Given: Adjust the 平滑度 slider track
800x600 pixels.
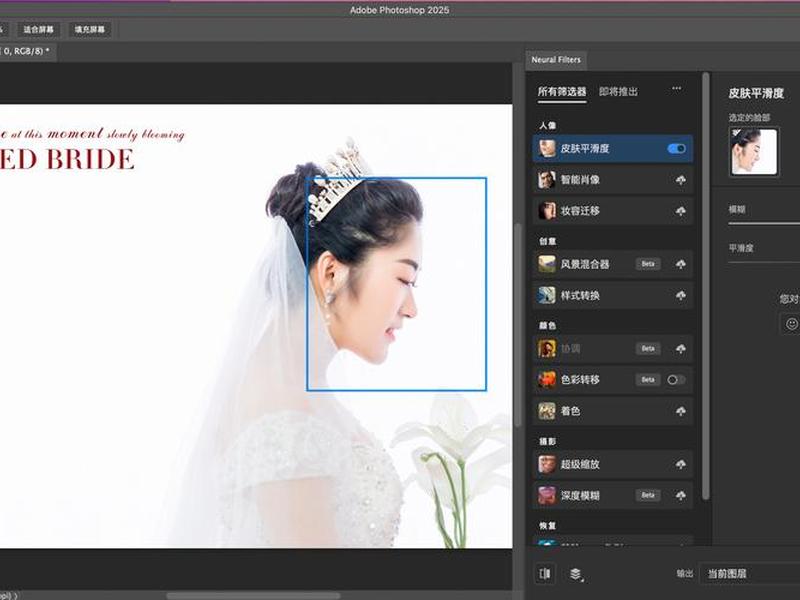Looking at the screenshot, I should click(x=764, y=262).
